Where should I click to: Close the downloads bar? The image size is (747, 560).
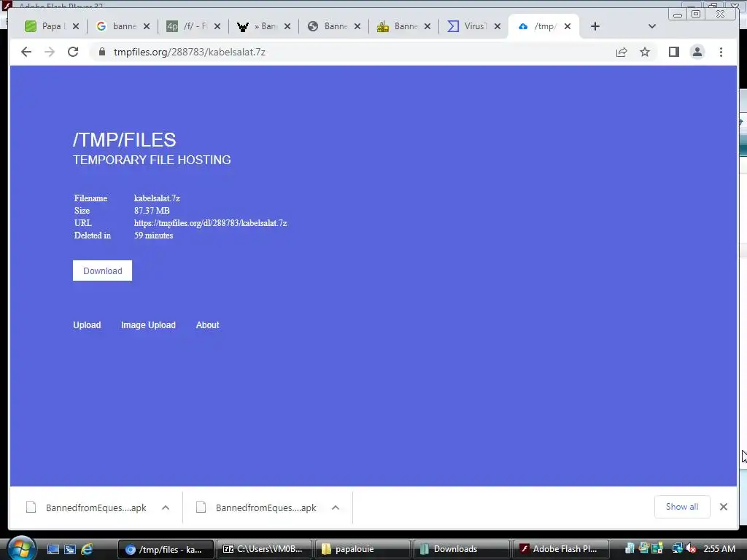tap(723, 507)
